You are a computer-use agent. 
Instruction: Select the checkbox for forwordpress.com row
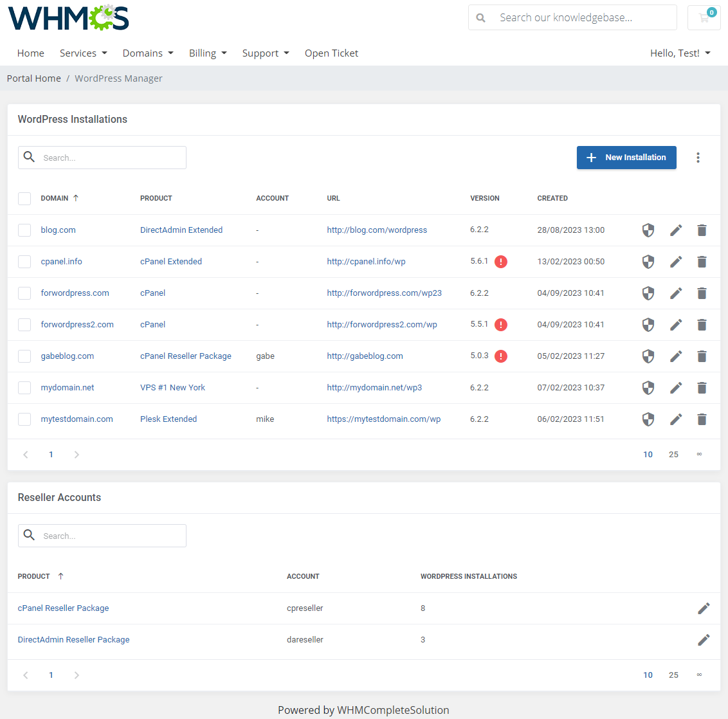[24, 293]
